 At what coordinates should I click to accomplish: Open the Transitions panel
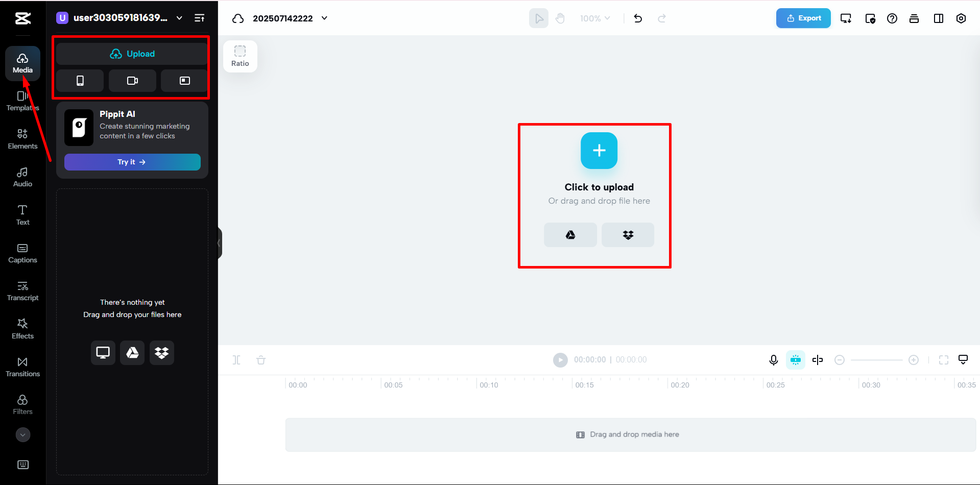22,367
